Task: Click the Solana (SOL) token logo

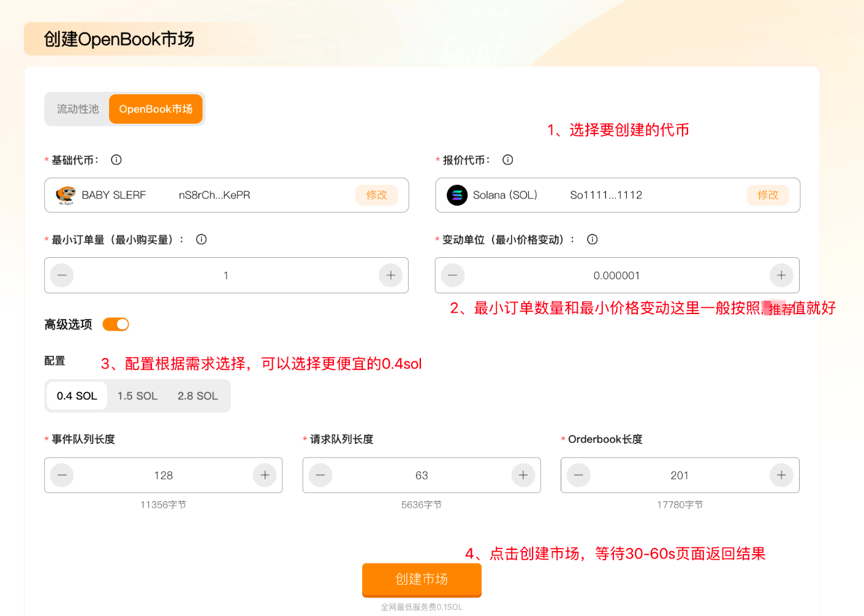Action: tap(457, 195)
